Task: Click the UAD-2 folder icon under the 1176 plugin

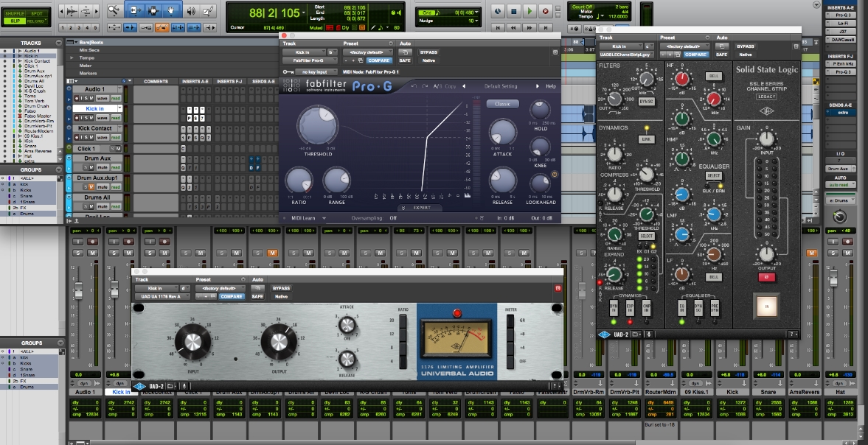Action: click(171, 386)
